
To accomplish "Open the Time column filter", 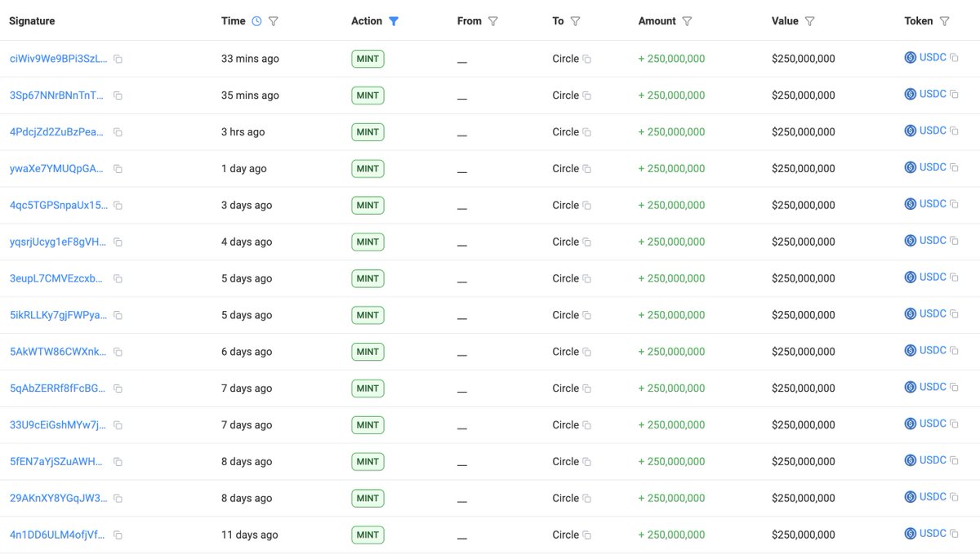I will [x=274, y=21].
